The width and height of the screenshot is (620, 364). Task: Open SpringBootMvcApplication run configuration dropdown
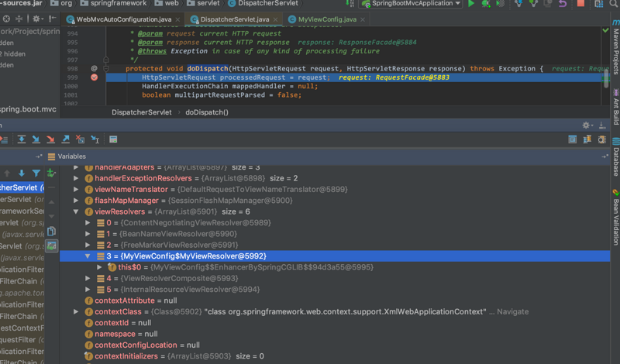pos(412,4)
